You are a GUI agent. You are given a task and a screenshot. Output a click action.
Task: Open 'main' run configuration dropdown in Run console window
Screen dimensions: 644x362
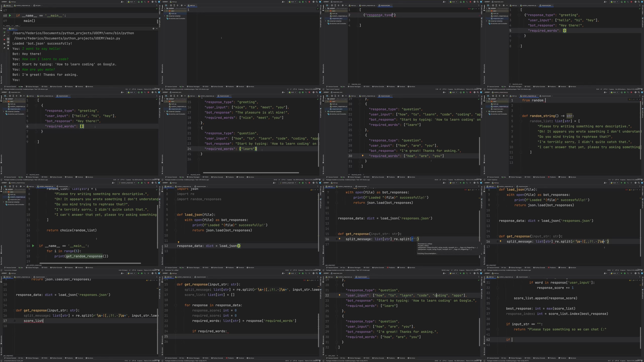click(x=131, y=2)
